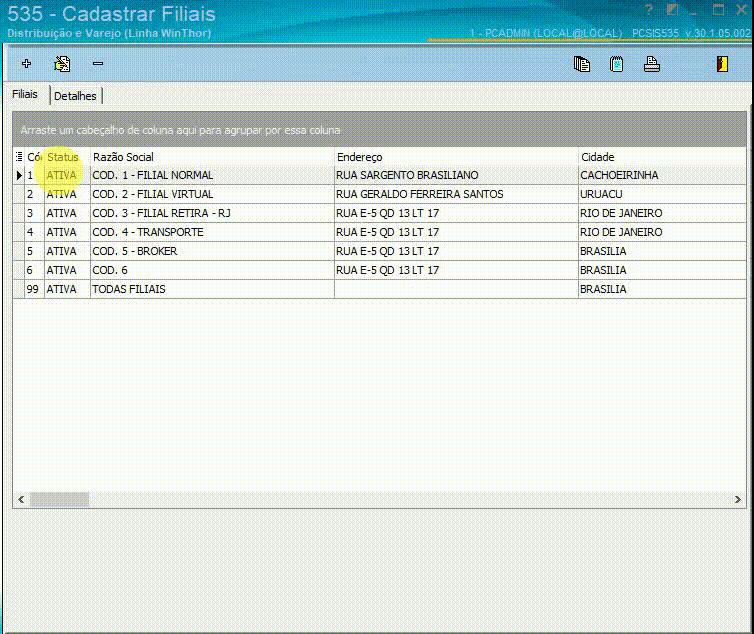Open the grid column chooser icon

click(x=19, y=156)
